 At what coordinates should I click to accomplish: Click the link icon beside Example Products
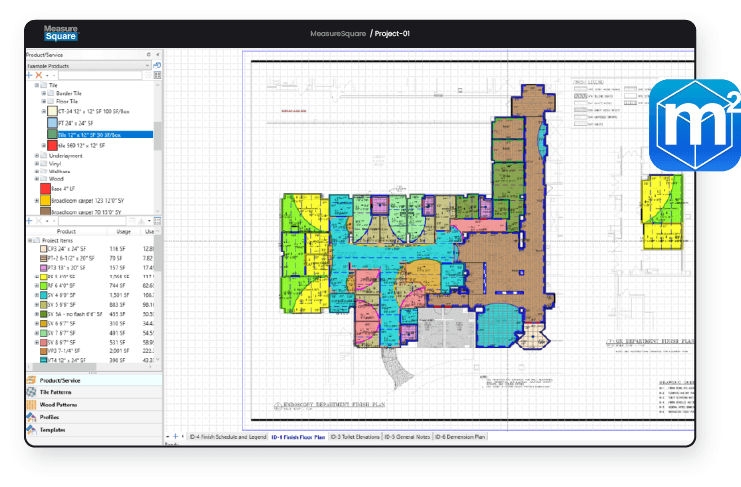[x=157, y=65]
